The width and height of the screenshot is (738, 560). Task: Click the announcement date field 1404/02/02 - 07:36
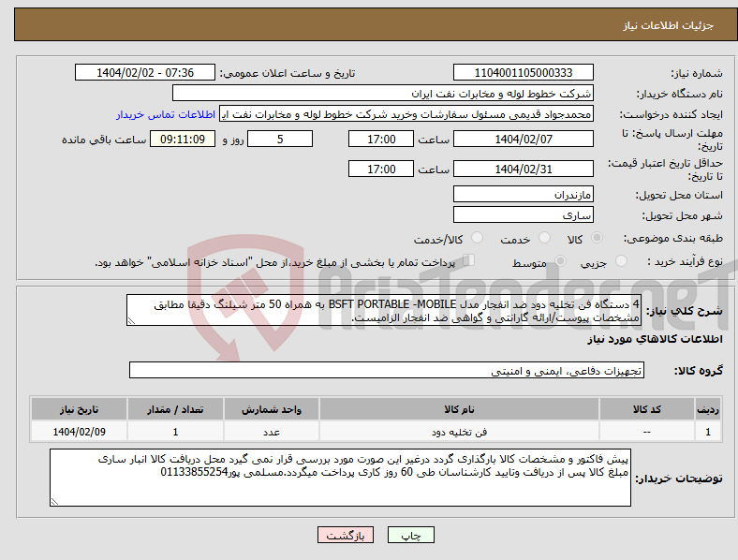[x=145, y=72]
